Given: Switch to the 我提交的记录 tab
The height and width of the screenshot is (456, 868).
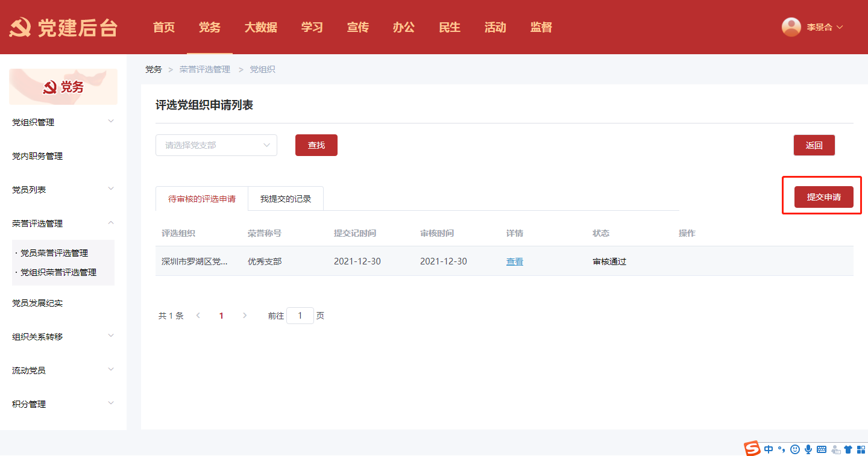Looking at the screenshot, I should pyautogui.click(x=286, y=199).
